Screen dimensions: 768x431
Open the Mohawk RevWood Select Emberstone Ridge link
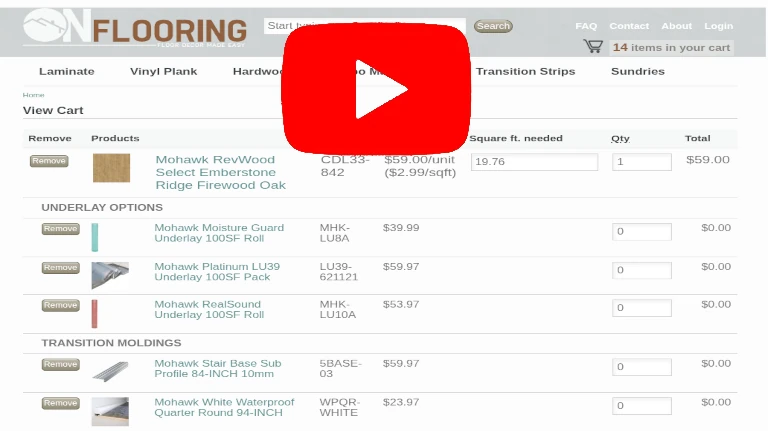pos(220,172)
